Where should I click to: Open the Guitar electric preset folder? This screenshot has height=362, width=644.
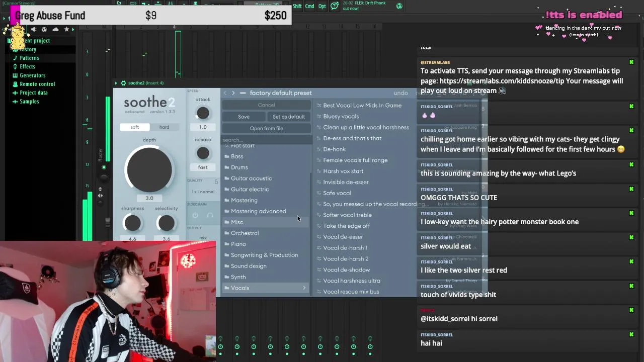click(265, 190)
